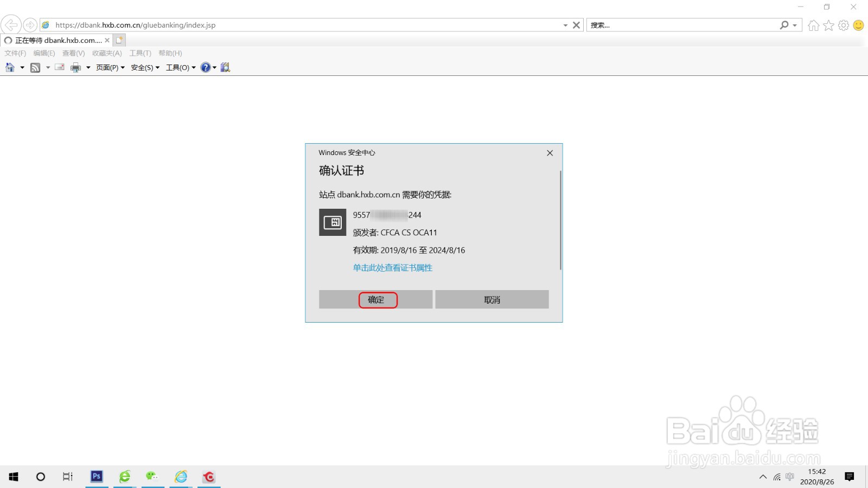Click the smiley feedback icon

[858, 25]
